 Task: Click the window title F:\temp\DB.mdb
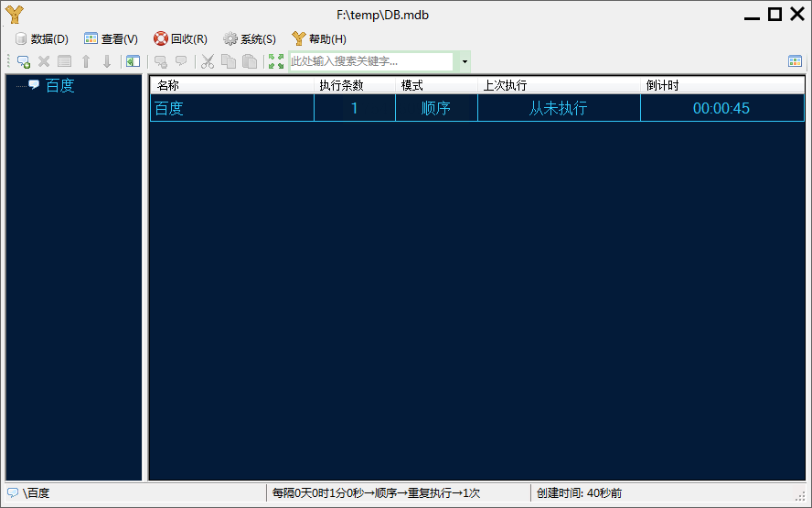click(x=383, y=15)
